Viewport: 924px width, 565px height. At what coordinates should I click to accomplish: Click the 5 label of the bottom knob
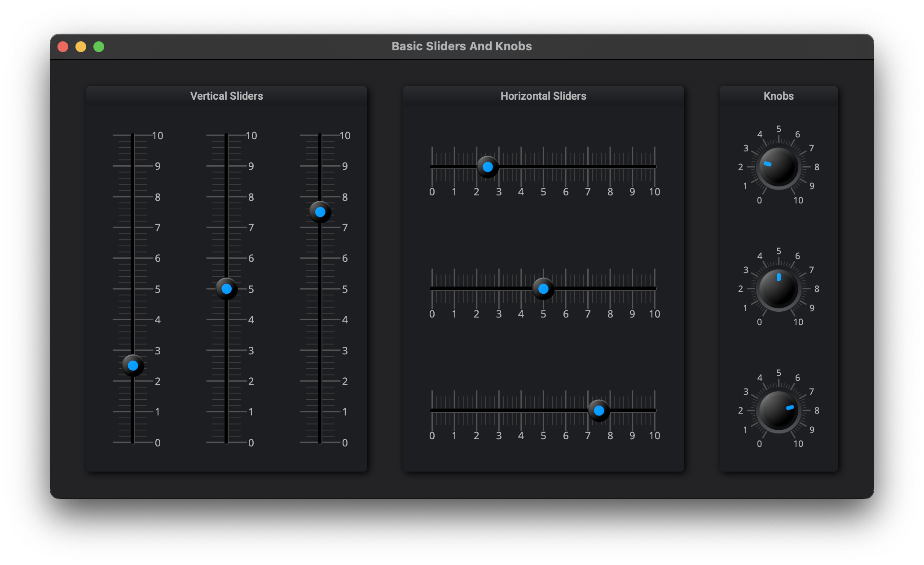pyautogui.click(x=779, y=373)
